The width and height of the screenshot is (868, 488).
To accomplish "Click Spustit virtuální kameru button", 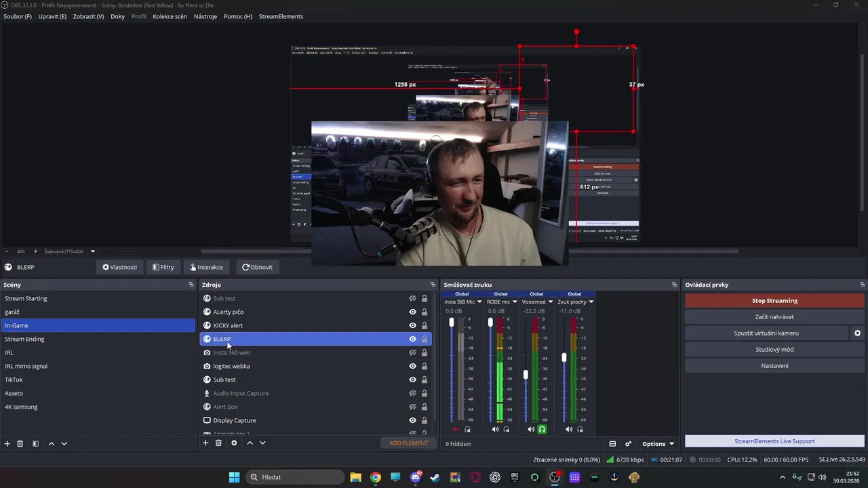I will 766,333.
